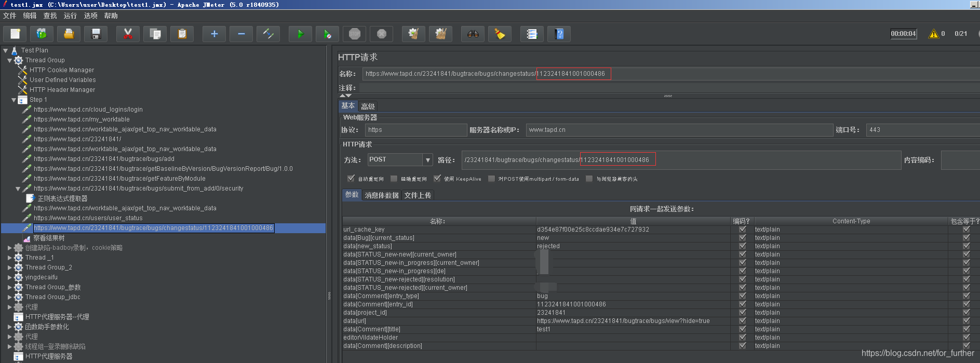This screenshot has height=363, width=980.
Task: Toggle the 编码 checkbox for data[new_status] row
Action: click(x=743, y=246)
